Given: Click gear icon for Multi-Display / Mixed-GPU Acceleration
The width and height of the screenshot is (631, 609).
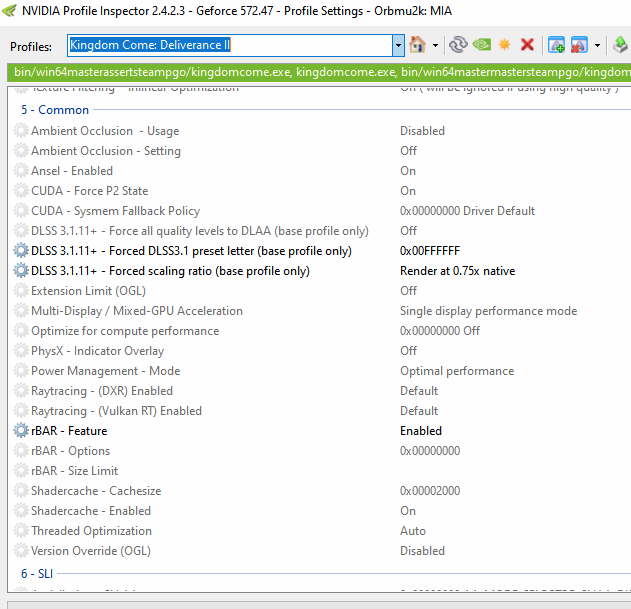Looking at the screenshot, I should tap(21, 310).
